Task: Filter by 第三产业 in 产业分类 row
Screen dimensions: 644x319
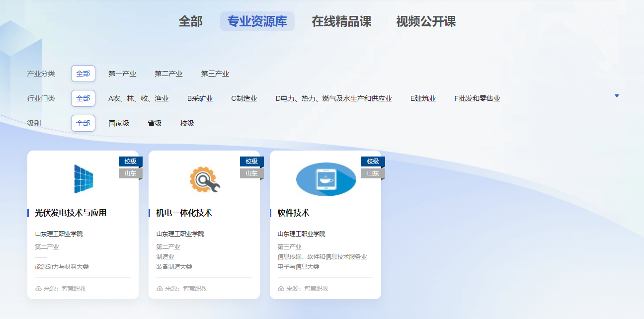Action: 215,74
